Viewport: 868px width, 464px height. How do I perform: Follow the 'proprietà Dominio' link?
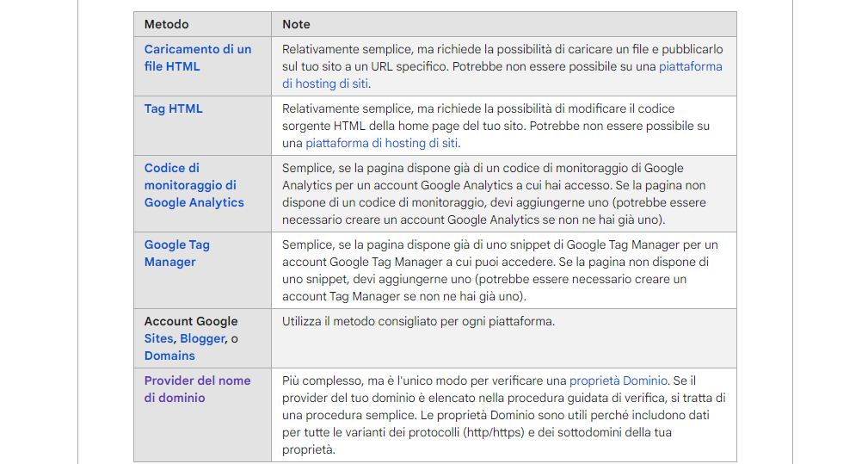[618, 380]
